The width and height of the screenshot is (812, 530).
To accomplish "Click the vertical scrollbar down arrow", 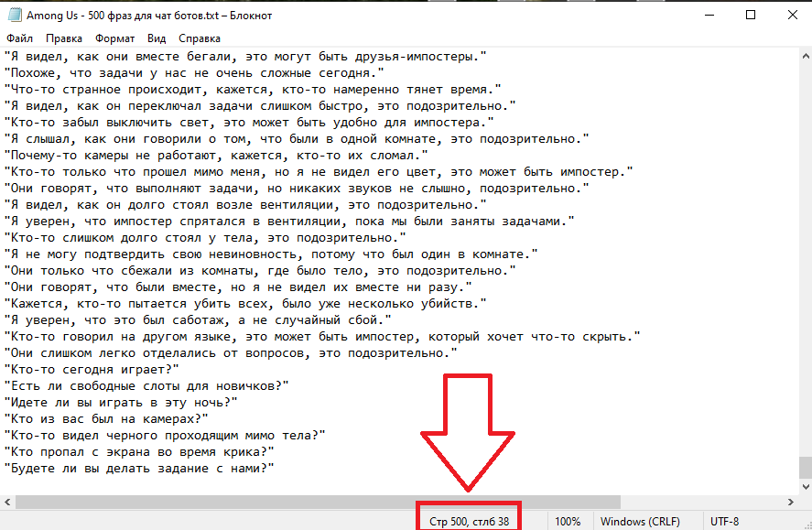I will point(806,487).
